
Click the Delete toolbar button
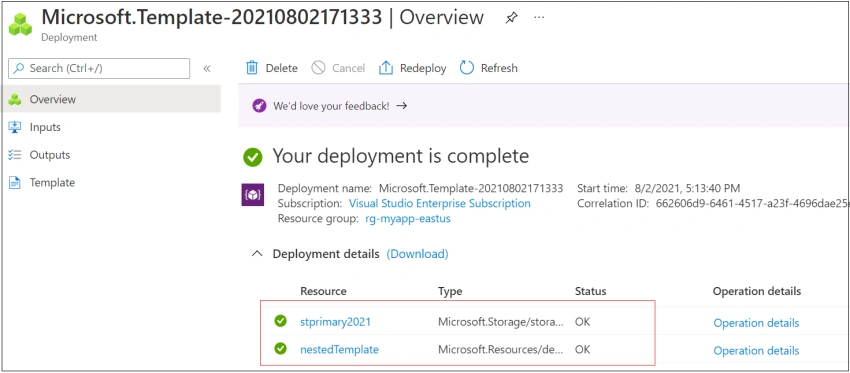(272, 68)
